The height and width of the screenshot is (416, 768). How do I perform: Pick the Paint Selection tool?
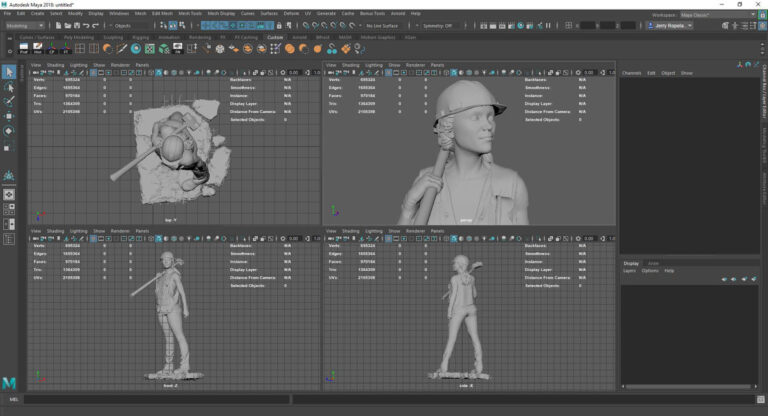tap(9, 101)
